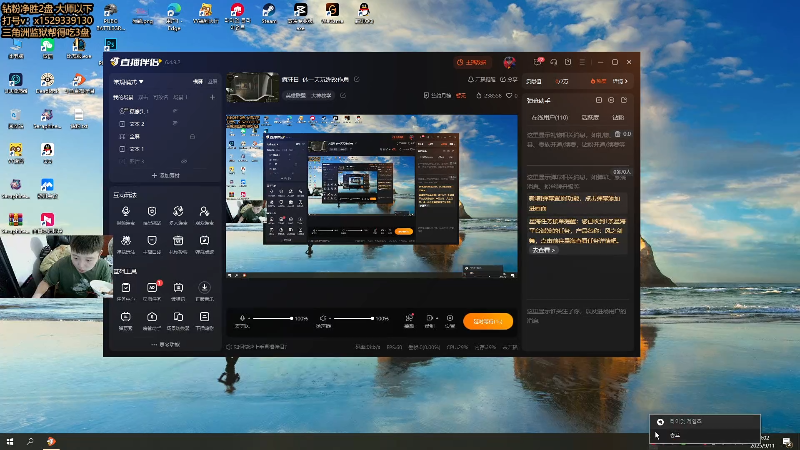Screen dimensions: 800x450
Task: Open the messages icon with the red badge in the title bar
Action: click(x=538, y=62)
